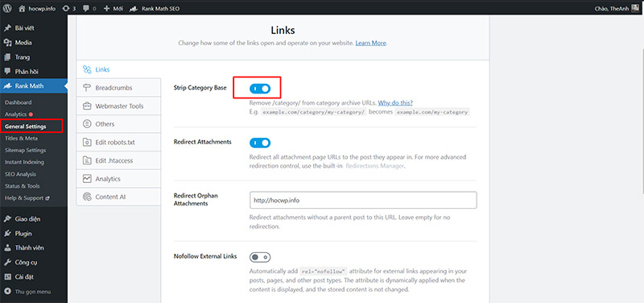Open the hocwp.info site home icon
This screenshot has height=303, width=644.
pos(23,8)
